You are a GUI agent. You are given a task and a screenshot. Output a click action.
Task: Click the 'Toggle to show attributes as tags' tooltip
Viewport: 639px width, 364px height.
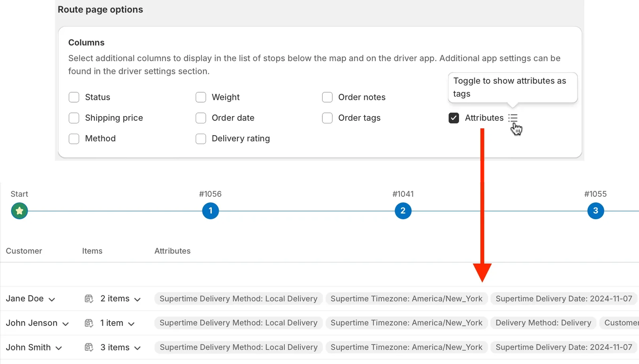point(513,87)
